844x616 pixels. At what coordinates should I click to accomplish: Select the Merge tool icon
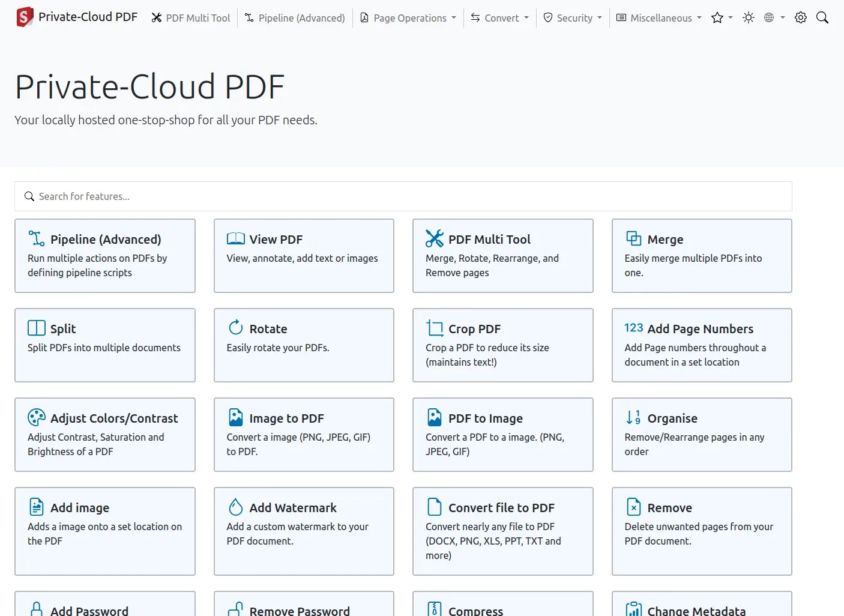(633, 238)
